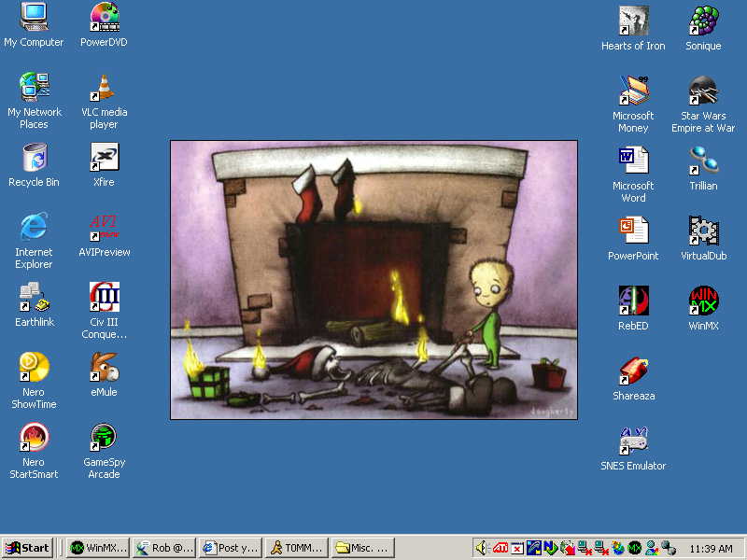The width and height of the screenshot is (747, 560).
Task: Open the Start menu
Action: coord(28,548)
